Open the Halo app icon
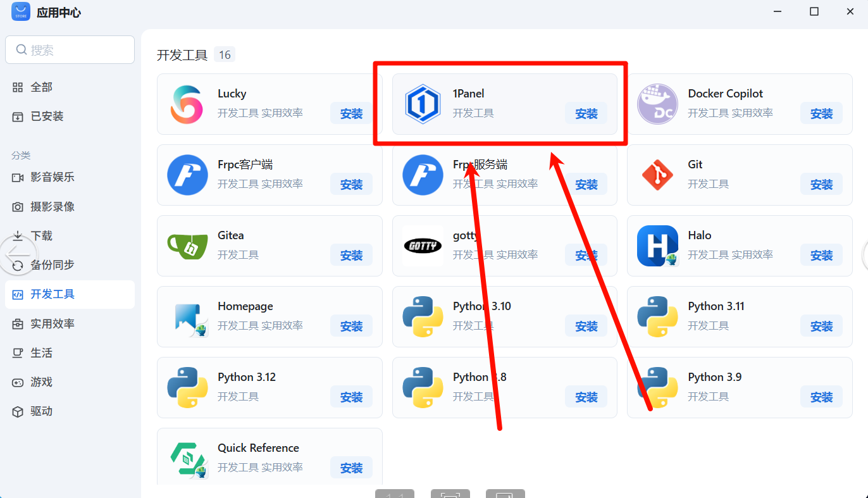This screenshot has width=868, height=498. point(657,246)
